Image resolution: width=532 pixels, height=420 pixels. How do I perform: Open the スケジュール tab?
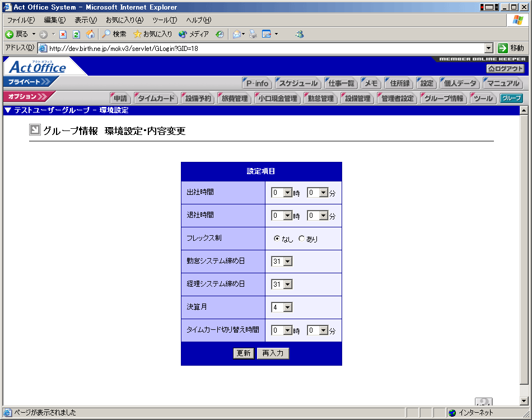(x=298, y=83)
